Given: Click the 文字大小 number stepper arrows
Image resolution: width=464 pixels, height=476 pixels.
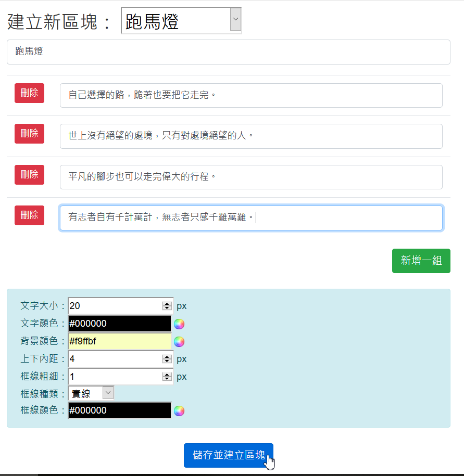Looking at the screenshot, I should point(167,306).
